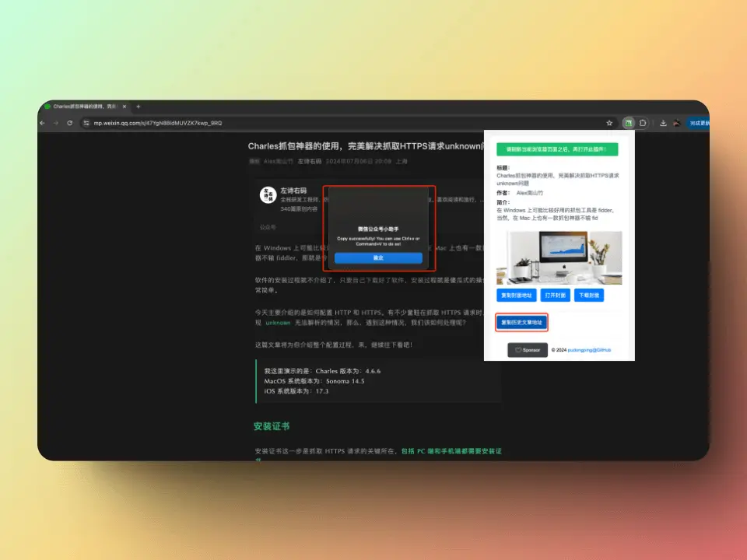
Task: Click the browser forward arrow
Action: tap(56, 123)
